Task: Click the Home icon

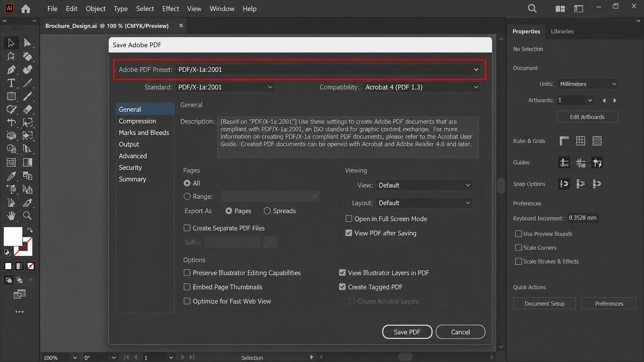Action: pyautogui.click(x=25, y=8)
